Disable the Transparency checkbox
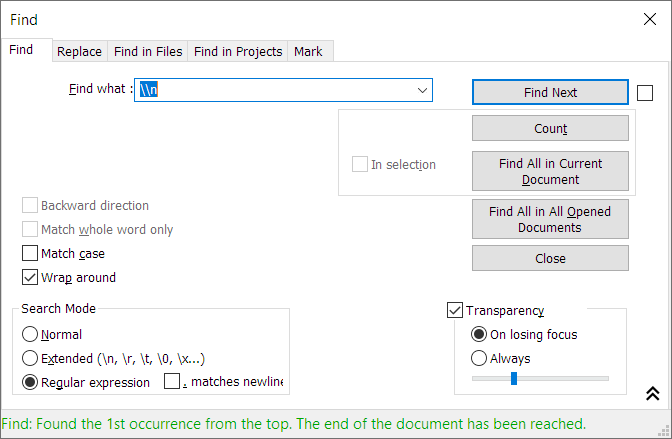The width and height of the screenshot is (672, 439). coord(455,310)
